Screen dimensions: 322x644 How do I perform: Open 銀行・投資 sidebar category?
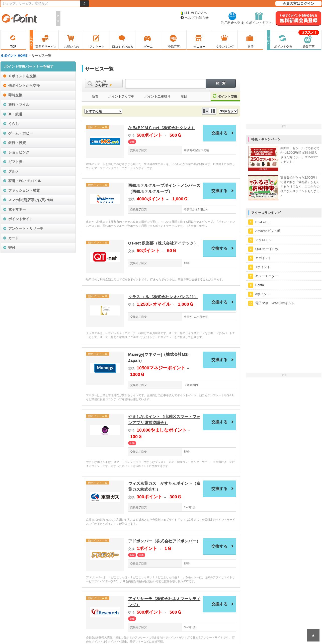(x=38, y=143)
